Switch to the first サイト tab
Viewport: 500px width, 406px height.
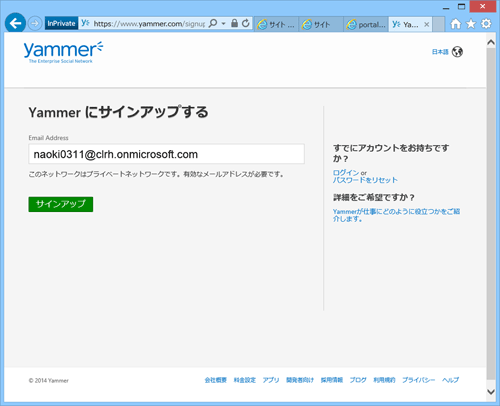point(277,24)
